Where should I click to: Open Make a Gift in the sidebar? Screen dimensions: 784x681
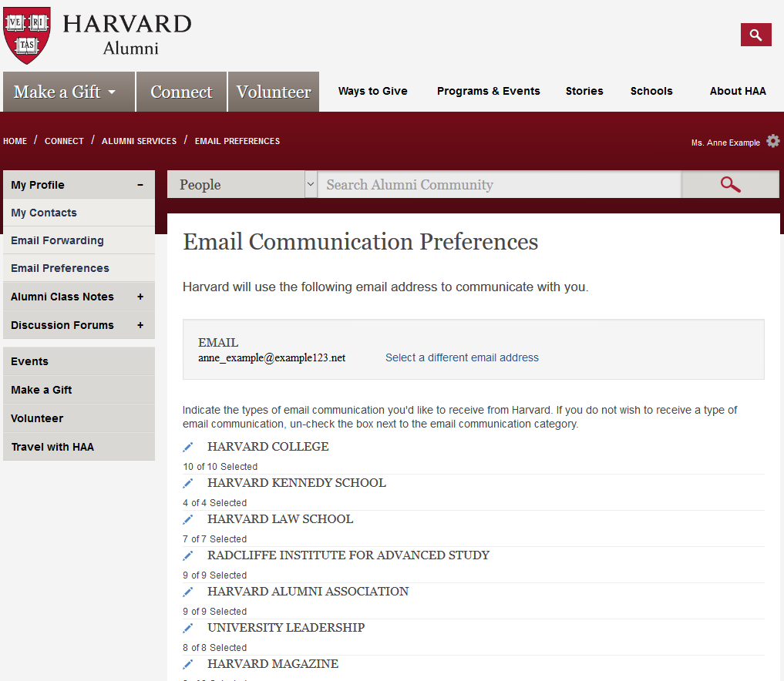[79, 390]
